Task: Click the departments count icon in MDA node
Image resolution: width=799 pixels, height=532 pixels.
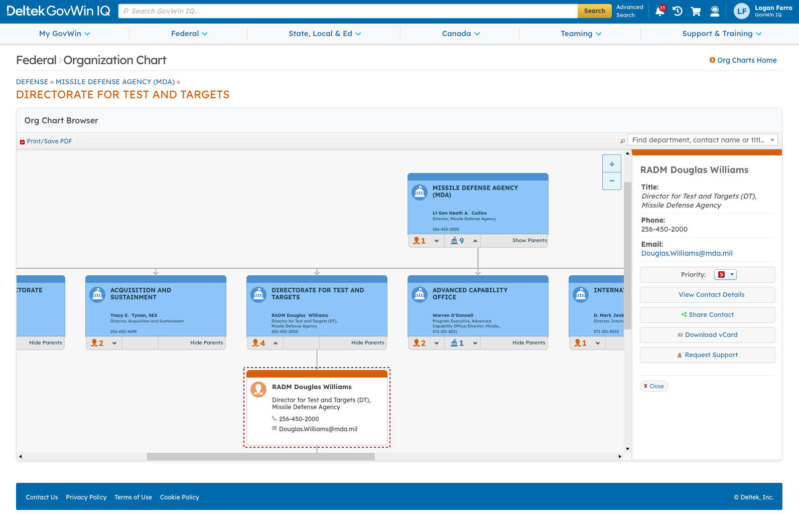Action: click(454, 241)
